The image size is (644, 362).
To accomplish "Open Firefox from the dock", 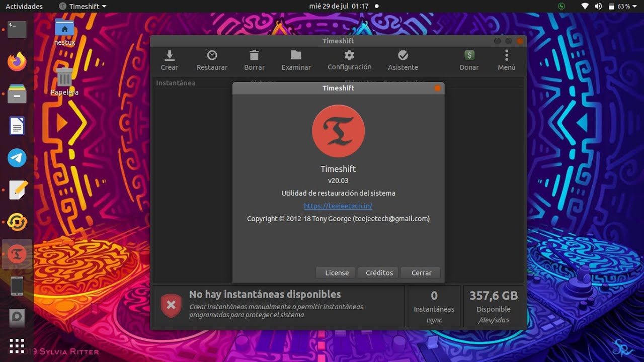I will (17, 62).
